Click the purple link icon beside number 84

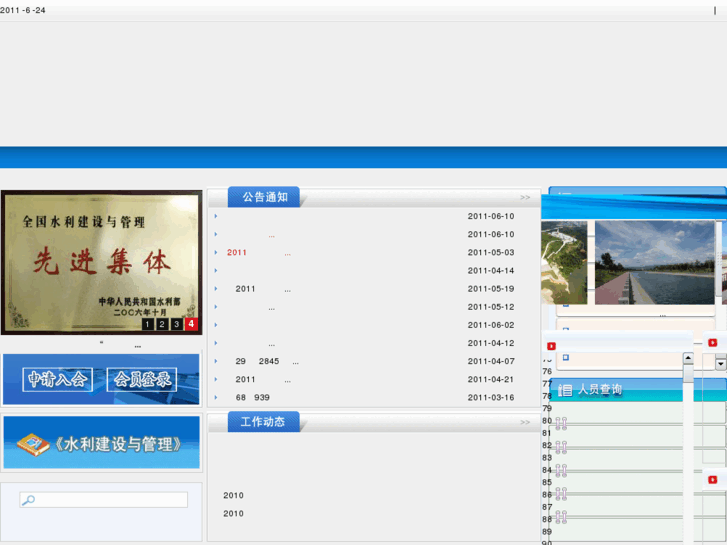pyautogui.click(x=561, y=471)
